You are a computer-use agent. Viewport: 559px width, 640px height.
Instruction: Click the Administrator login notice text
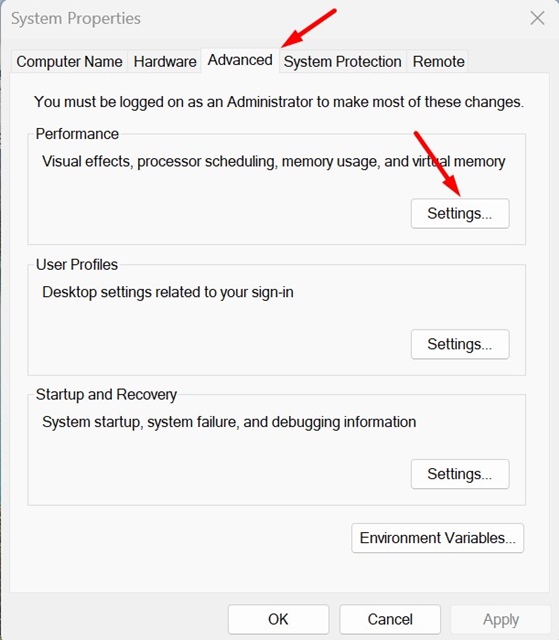click(279, 102)
